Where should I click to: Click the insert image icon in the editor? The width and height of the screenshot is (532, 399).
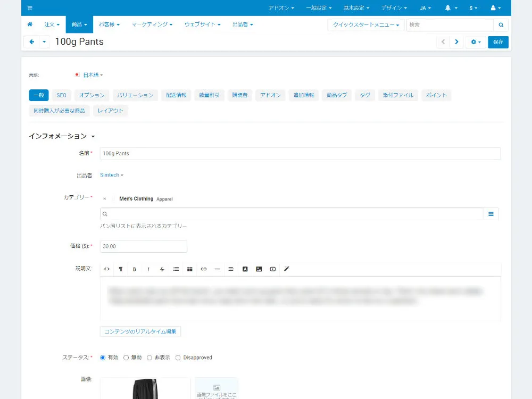[259, 269]
